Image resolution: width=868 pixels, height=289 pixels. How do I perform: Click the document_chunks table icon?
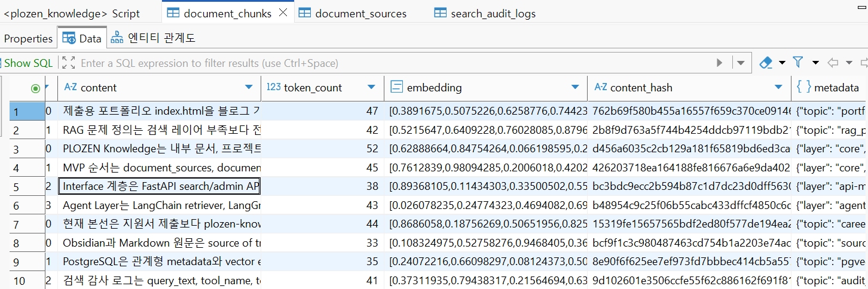pos(173,13)
